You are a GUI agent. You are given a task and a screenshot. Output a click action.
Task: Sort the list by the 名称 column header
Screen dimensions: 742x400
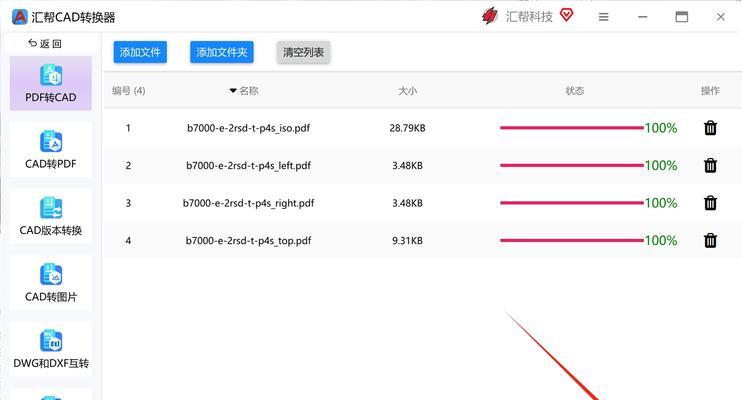click(x=244, y=90)
